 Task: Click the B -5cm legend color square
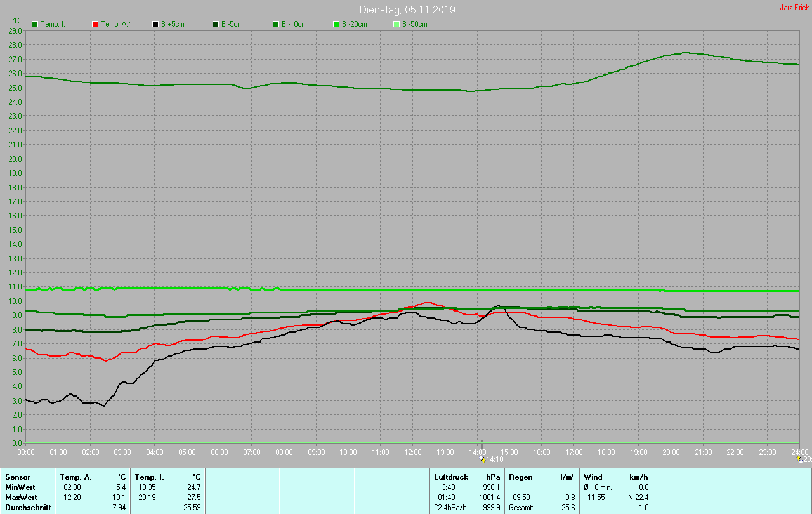pos(216,24)
